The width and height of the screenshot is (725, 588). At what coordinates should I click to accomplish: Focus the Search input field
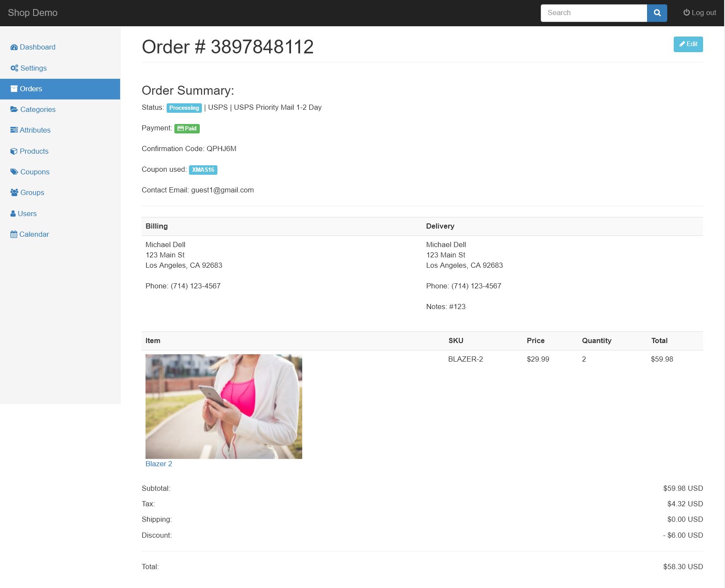tap(594, 13)
